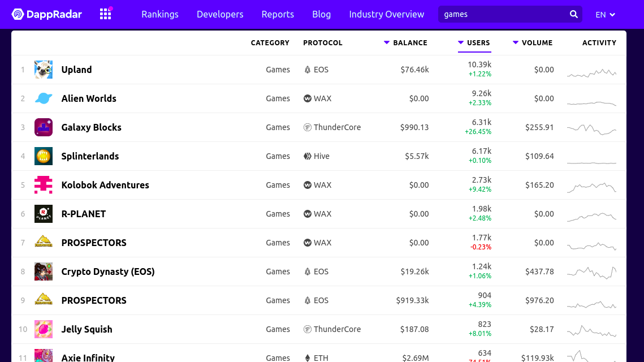
Task: Click the search magnifier icon
Action: 574,14
